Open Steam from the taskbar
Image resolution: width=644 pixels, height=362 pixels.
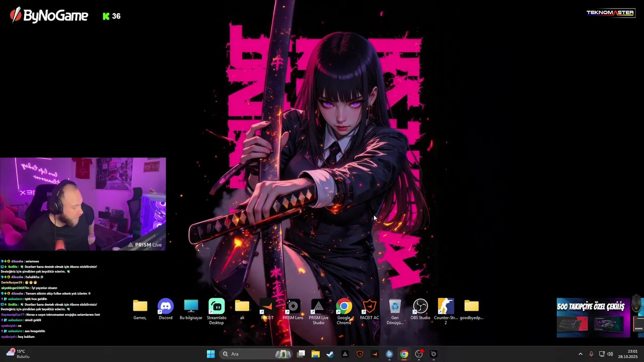click(x=330, y=354)
